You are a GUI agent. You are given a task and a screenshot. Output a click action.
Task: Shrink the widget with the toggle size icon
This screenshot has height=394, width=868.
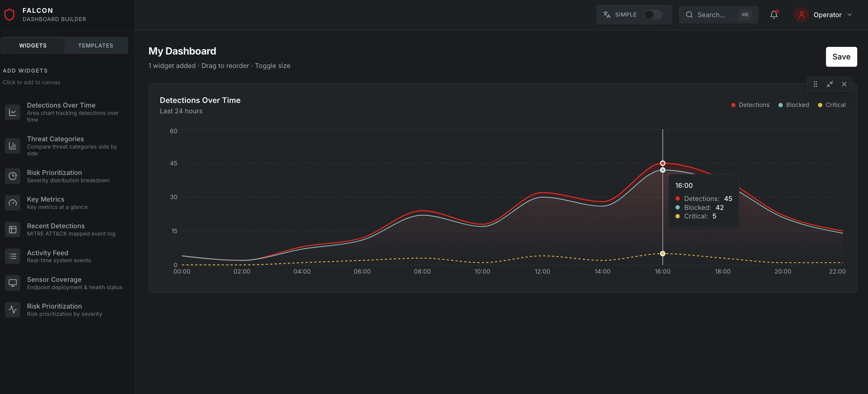click(830, 84)
